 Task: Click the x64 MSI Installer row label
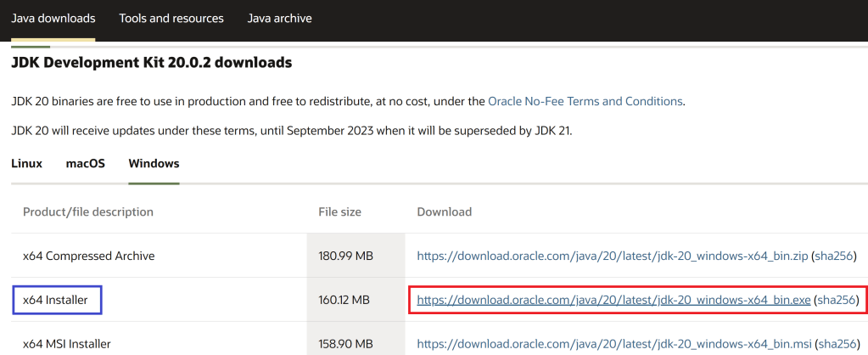click(67, 344)
